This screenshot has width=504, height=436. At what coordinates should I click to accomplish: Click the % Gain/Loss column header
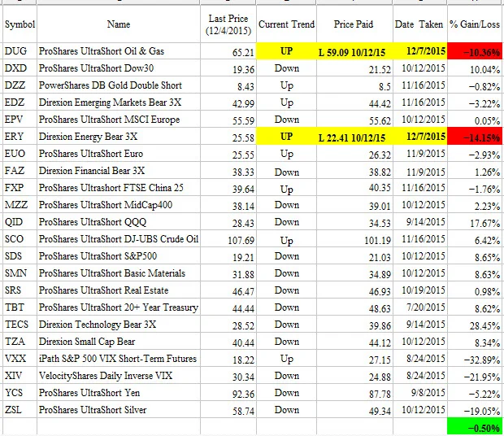click(x=475, y=24)
